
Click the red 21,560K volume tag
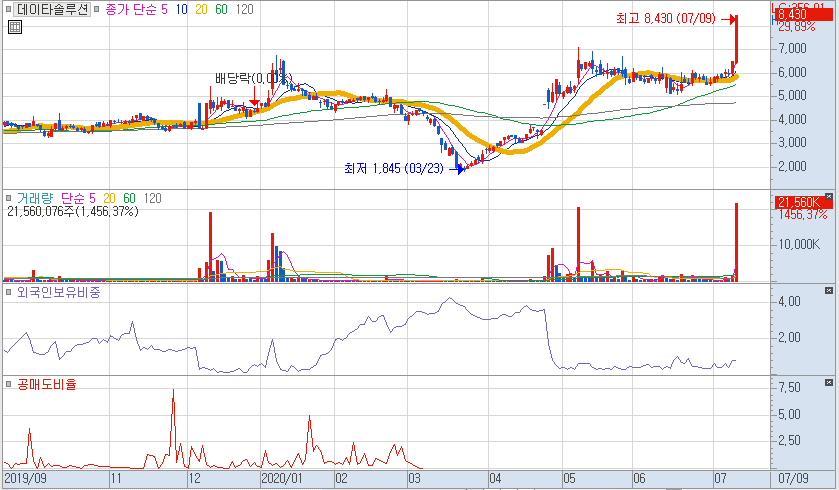pos(803,202)
